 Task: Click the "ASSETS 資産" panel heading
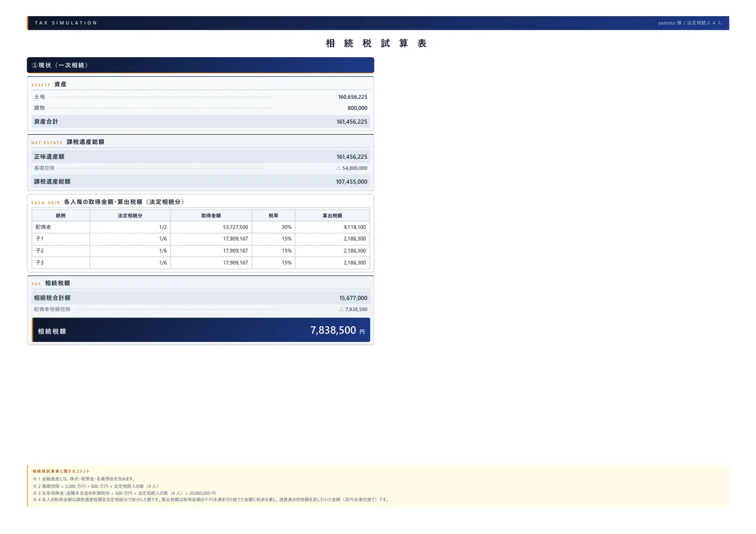[x=49, y=84]
